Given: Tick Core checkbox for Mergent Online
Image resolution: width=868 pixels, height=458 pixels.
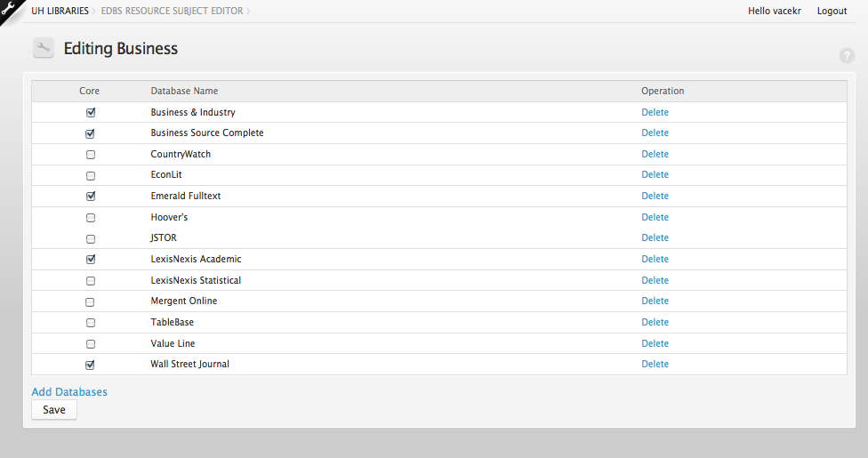Looking at the screenshot, I should click(90, 301).
